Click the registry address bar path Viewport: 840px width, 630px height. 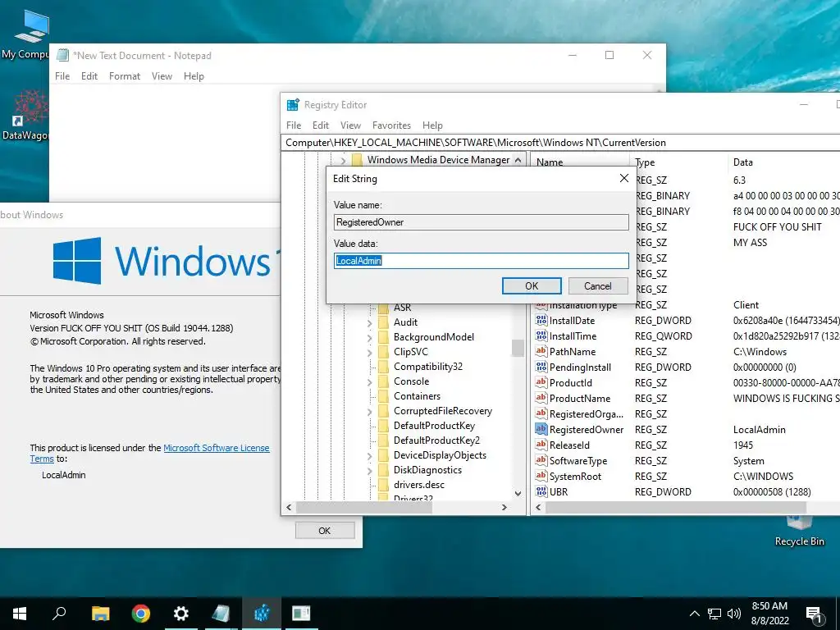(476, 143)
